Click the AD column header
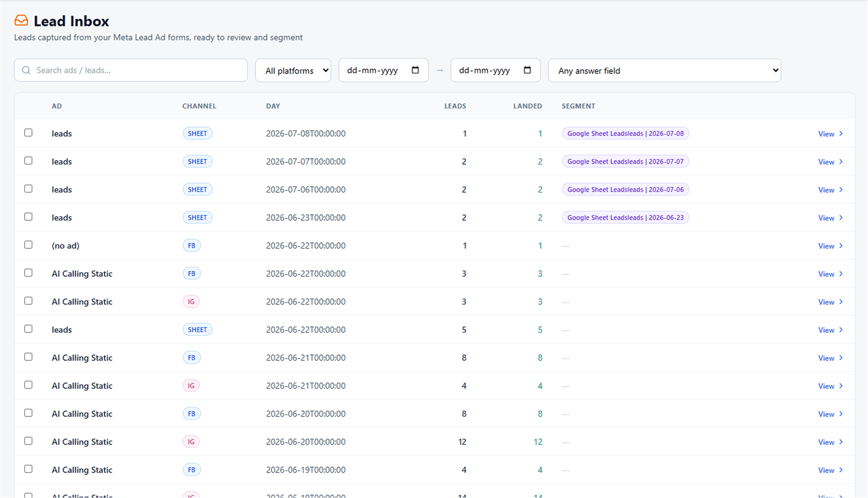 (x=57, y=106)
